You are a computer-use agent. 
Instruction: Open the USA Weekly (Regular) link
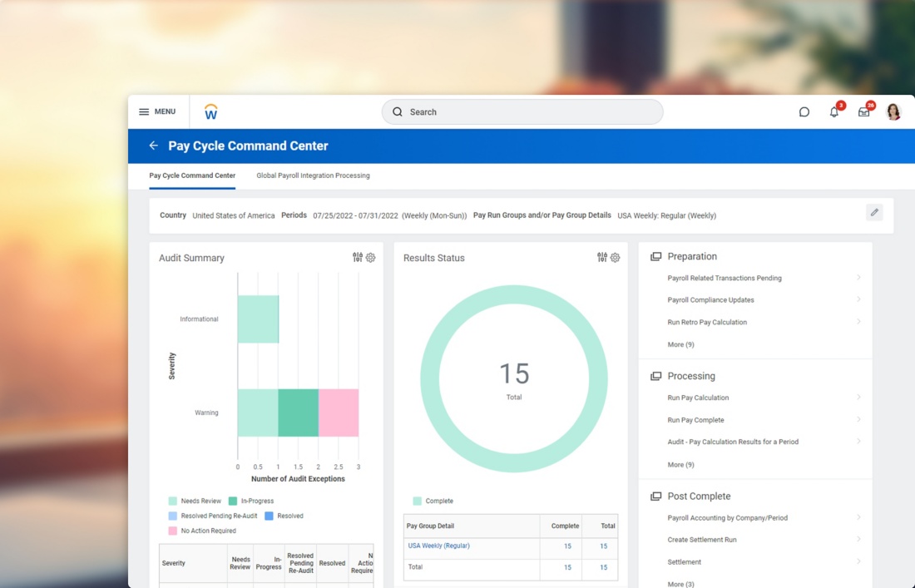(438, 546)
